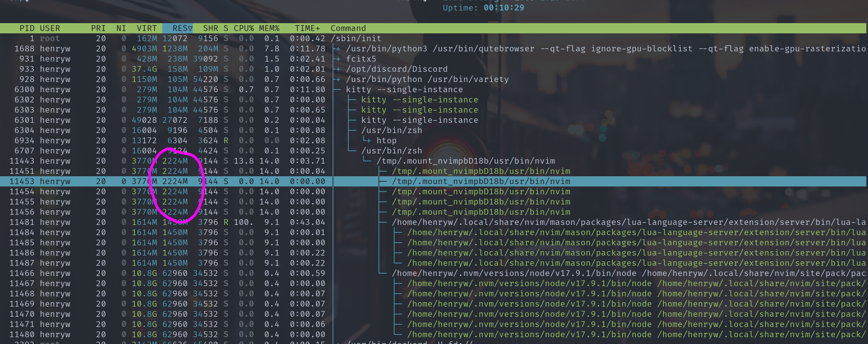The image size is (868, 344).
Task: Sort by the SHR column header
Action: coord(211,28)
